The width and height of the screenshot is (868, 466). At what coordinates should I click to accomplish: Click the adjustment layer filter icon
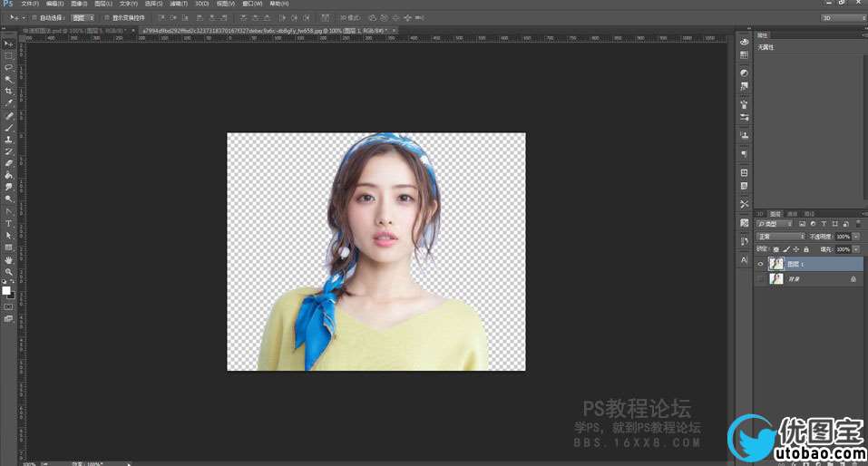coord(813,224)
